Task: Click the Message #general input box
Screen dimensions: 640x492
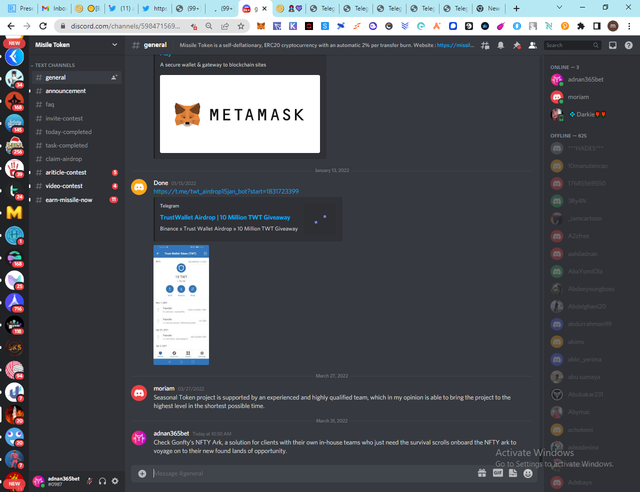Action: tap(312, 474)
